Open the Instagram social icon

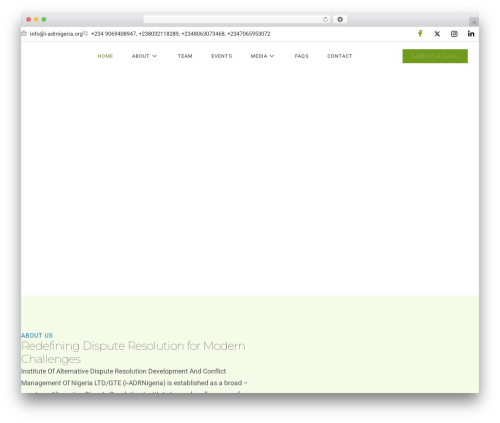(x=454, y=34)
